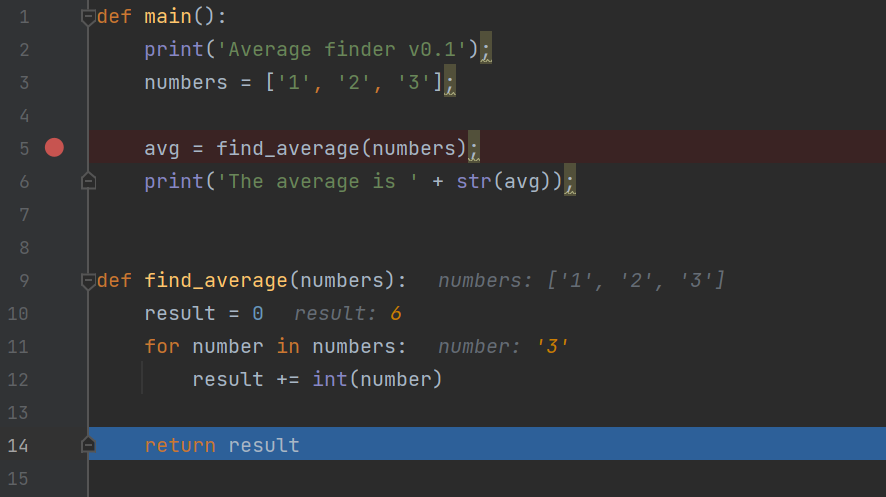Click line number 3 in the gutter
The image size is (886, 497).
pyautogui.click(x=23, y=83)
